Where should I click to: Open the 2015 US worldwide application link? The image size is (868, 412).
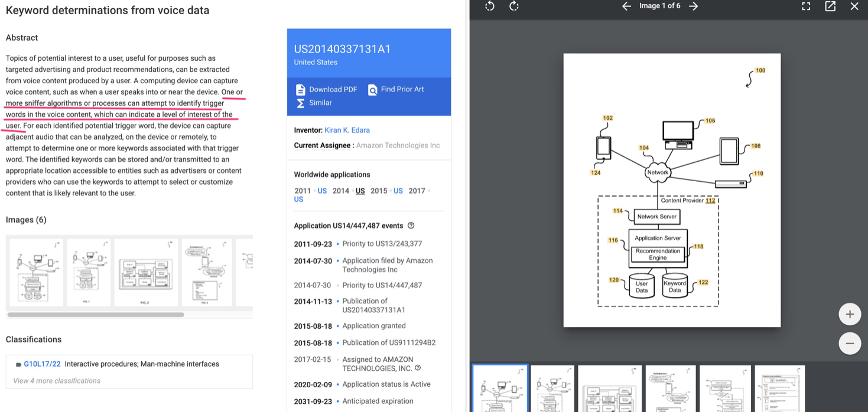[398, 191]
